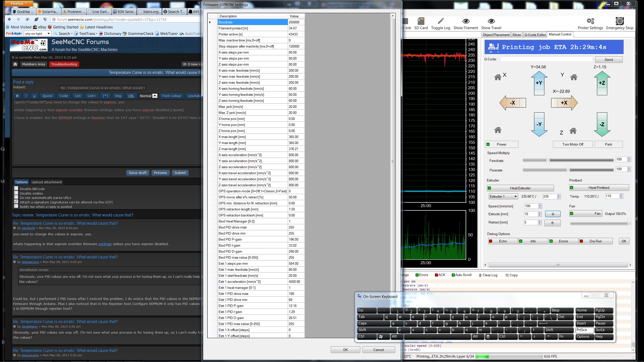Click the Show Travel eye icon
The image size is (644, 362).
point(491,21)
